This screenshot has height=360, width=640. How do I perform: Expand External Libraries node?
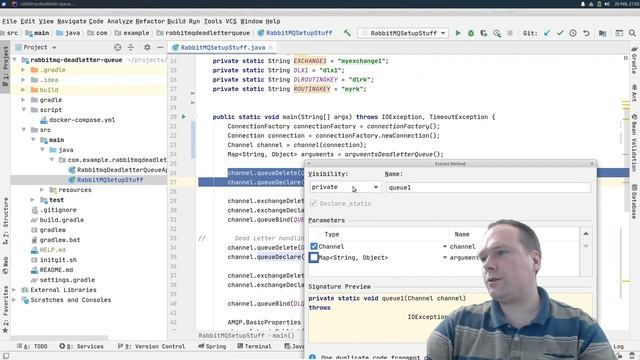tap(14, 290)
